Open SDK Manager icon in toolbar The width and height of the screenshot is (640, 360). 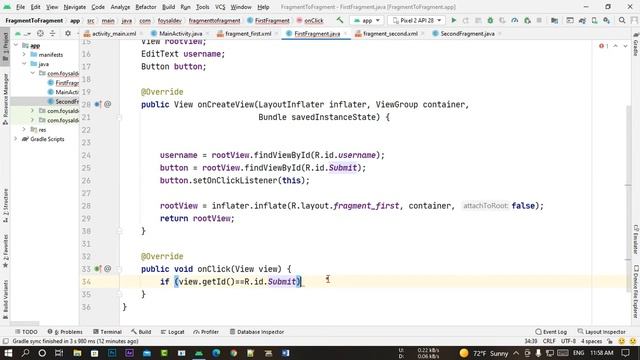tap(607, 20)
